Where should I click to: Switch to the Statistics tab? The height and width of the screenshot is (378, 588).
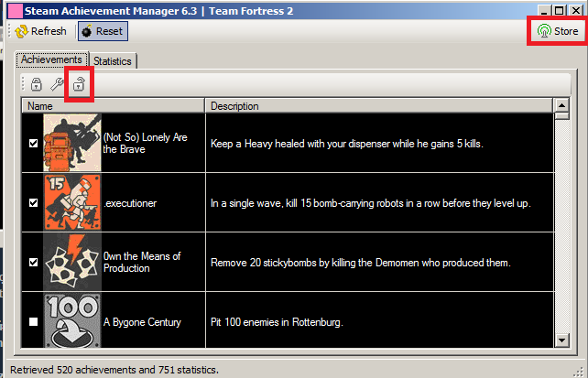(x=113, y=61)
